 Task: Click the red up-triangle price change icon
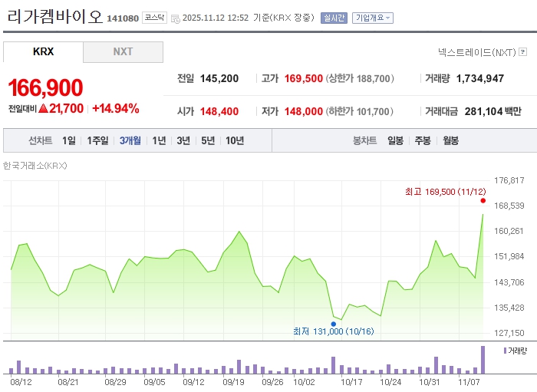[x=43, y=108]
